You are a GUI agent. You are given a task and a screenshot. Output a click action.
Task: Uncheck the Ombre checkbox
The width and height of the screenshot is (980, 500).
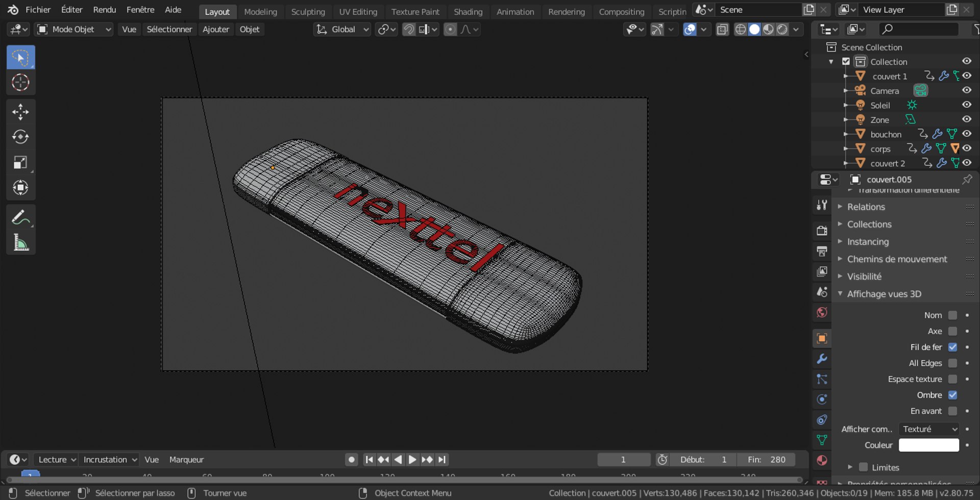[952, 395]
